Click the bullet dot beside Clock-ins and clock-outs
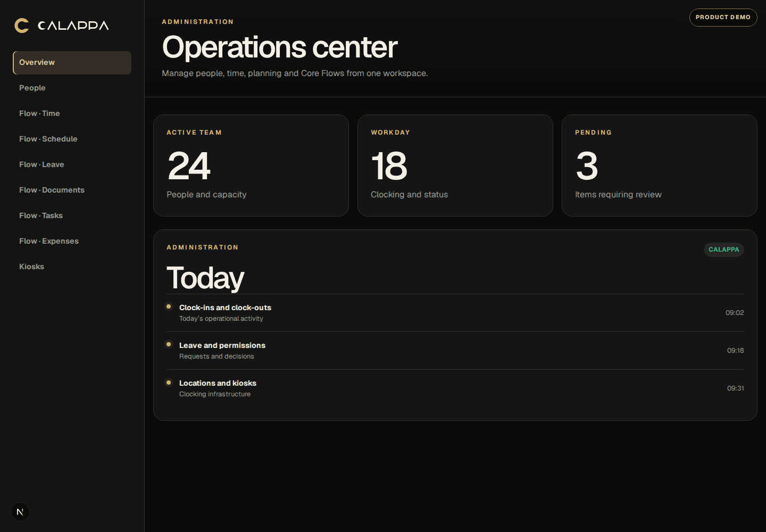This screenshot has width=766, height=532. (x=169, y=306)
